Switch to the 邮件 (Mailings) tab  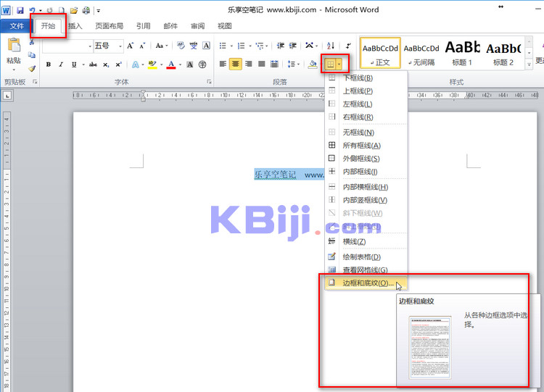[x=170, y=26]
